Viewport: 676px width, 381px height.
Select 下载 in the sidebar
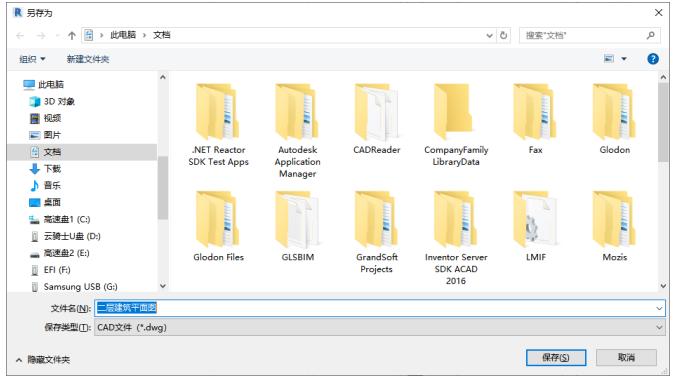pos(45,169)
